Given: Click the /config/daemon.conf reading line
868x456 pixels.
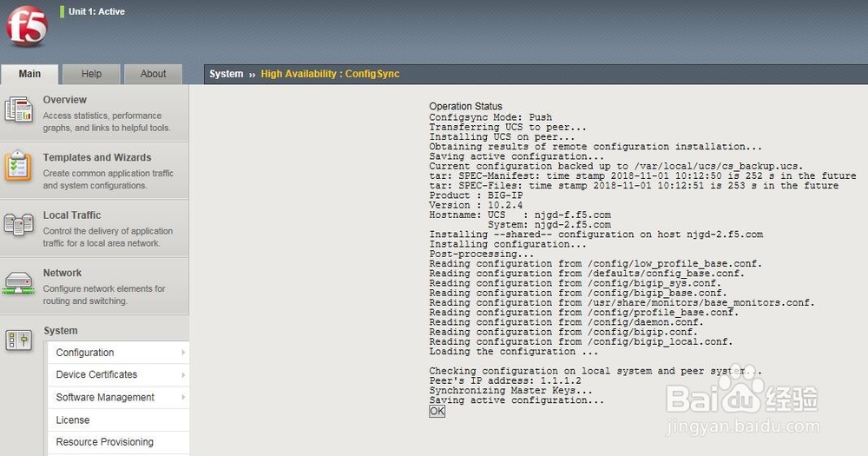Looking at the screenshot, I should tap(566, 322).
